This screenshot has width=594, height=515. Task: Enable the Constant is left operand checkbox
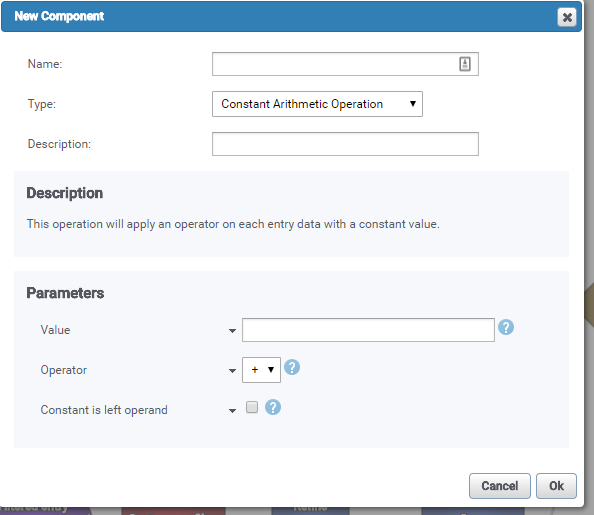click(252, 407)
